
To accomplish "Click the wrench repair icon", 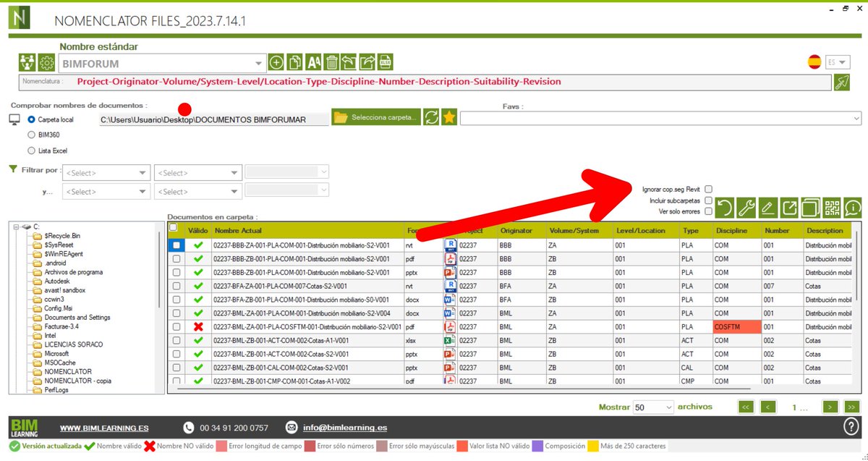I will pyautogui.click(x=746, y=208).
